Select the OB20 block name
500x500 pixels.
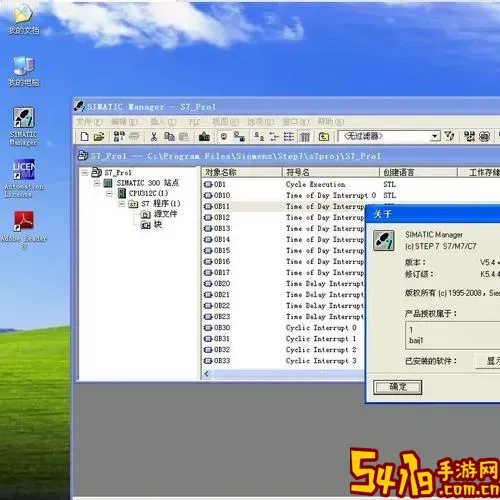pyautogui.click(x=222, y=283)
